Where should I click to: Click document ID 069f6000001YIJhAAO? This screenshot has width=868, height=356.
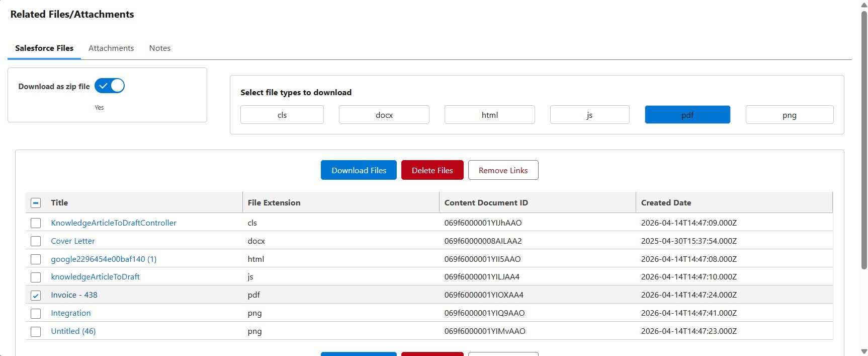(x=483, y=223)
